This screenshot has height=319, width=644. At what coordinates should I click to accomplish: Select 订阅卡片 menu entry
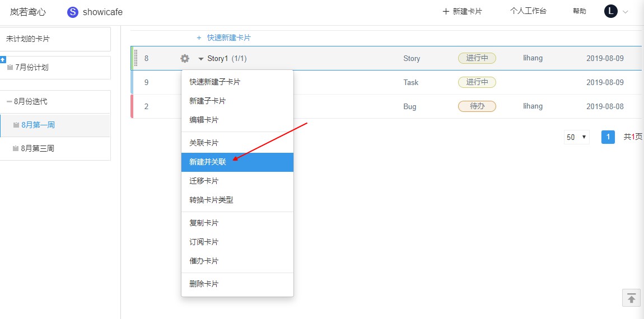(x=237, y=242)
